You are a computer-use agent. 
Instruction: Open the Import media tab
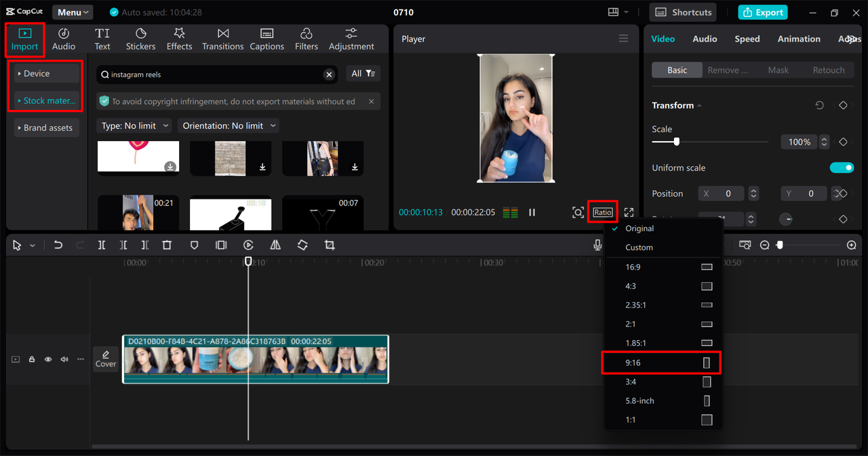25,39
